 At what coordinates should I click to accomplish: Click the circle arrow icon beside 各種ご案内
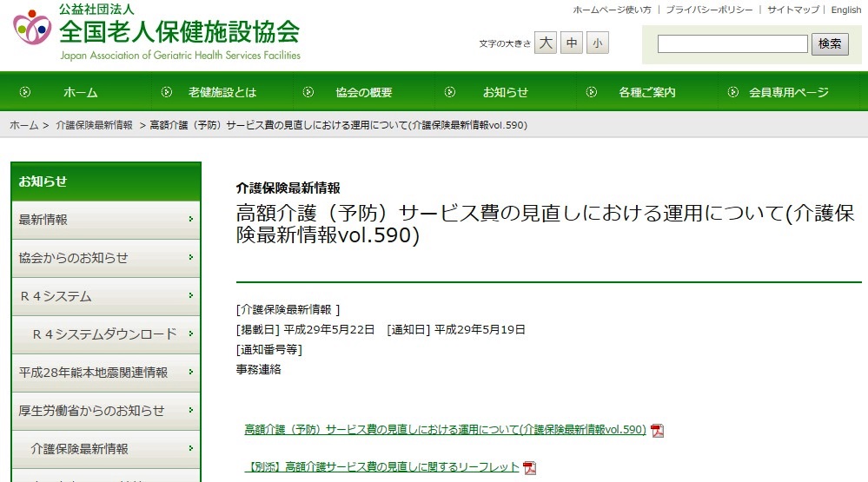[592, 92]
